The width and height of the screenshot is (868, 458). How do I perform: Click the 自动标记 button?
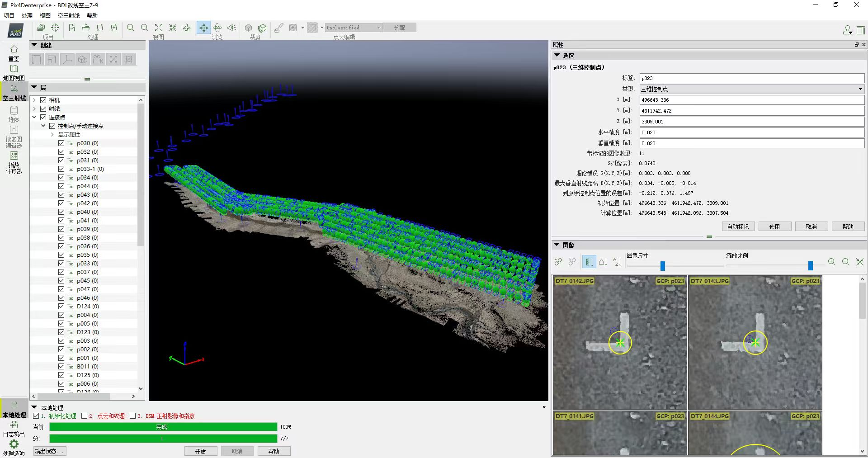point(737,227)
